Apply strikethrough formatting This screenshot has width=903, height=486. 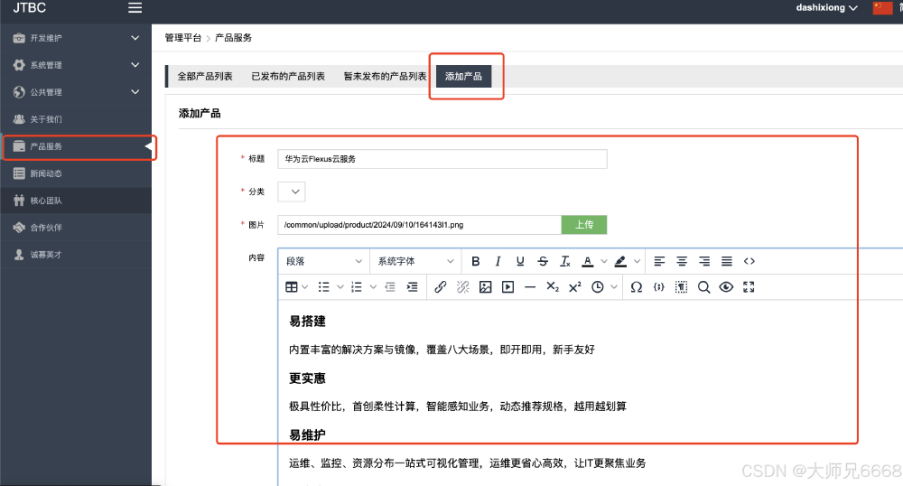tap(542, 261)
